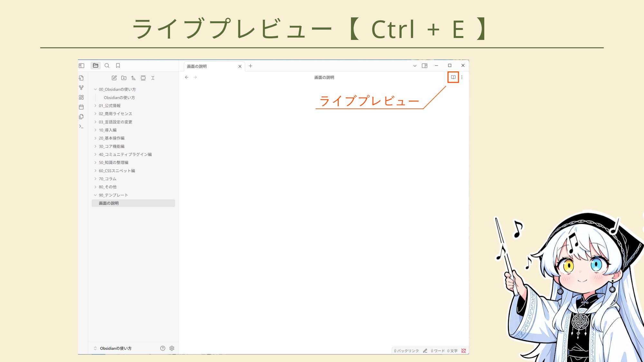Change sort order icon in explorer
The image size is (644, 362).
133,78
